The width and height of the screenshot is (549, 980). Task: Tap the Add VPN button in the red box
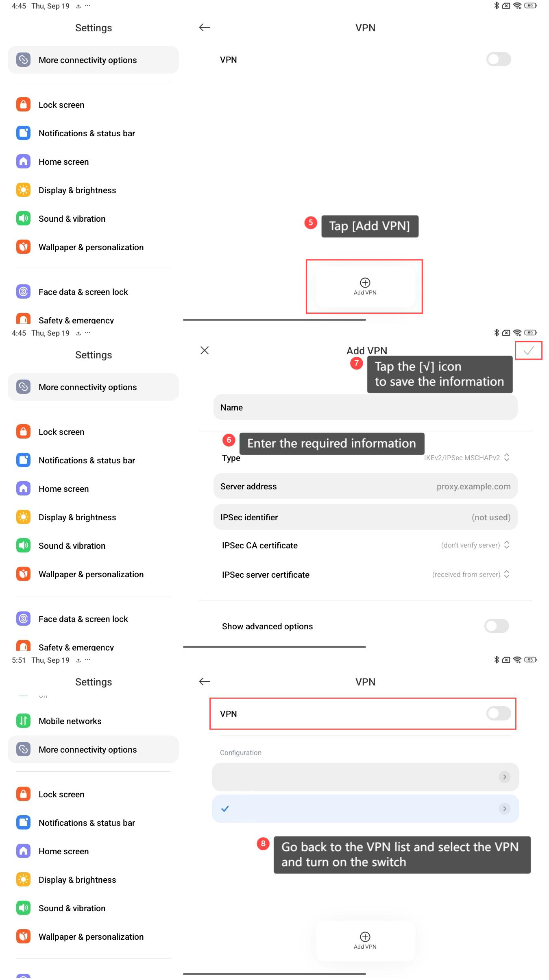click(x=365, y=286)
